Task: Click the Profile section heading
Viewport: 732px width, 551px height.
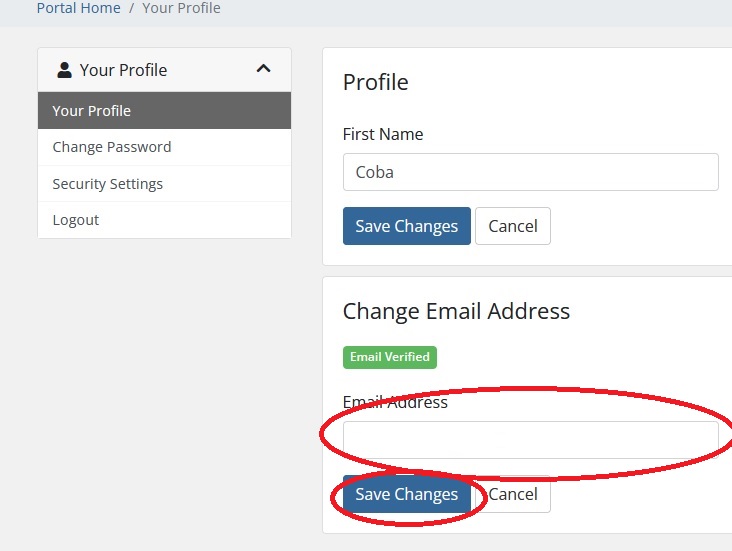Action: [376, 82]
